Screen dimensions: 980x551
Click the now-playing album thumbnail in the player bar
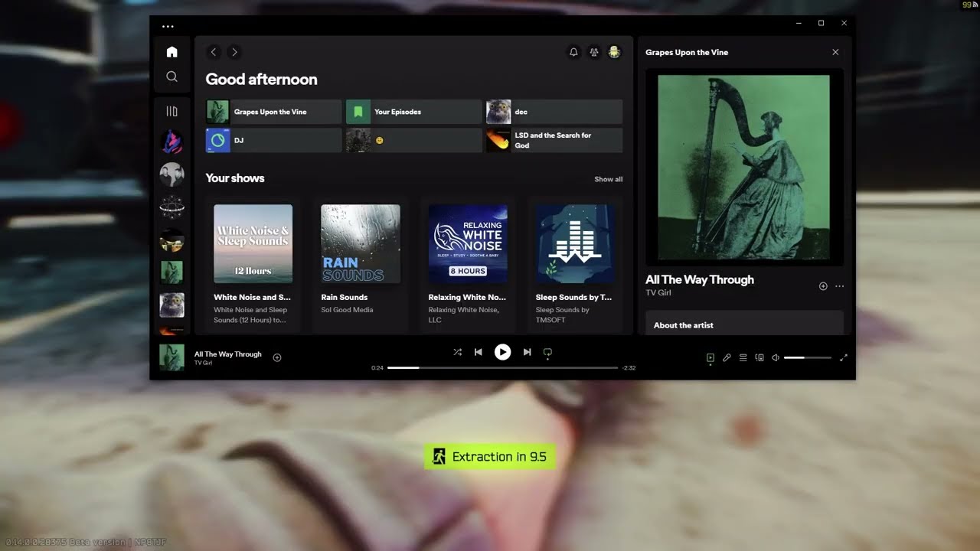coord(171,357)
